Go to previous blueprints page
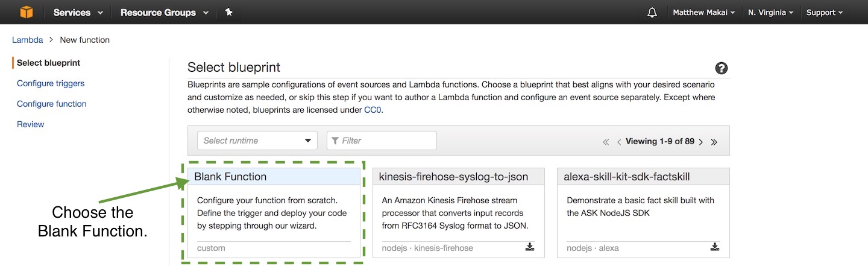The width and height of the screenshot is (868, 266). (619, 142)
